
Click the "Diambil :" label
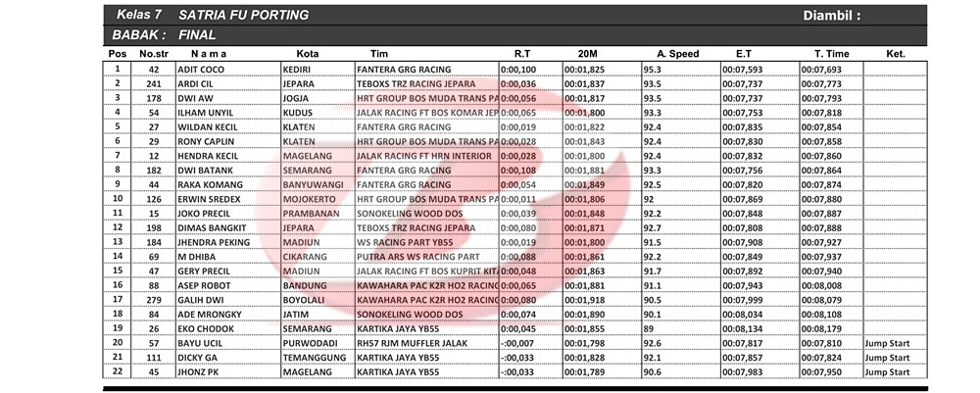tap(832, 16)
